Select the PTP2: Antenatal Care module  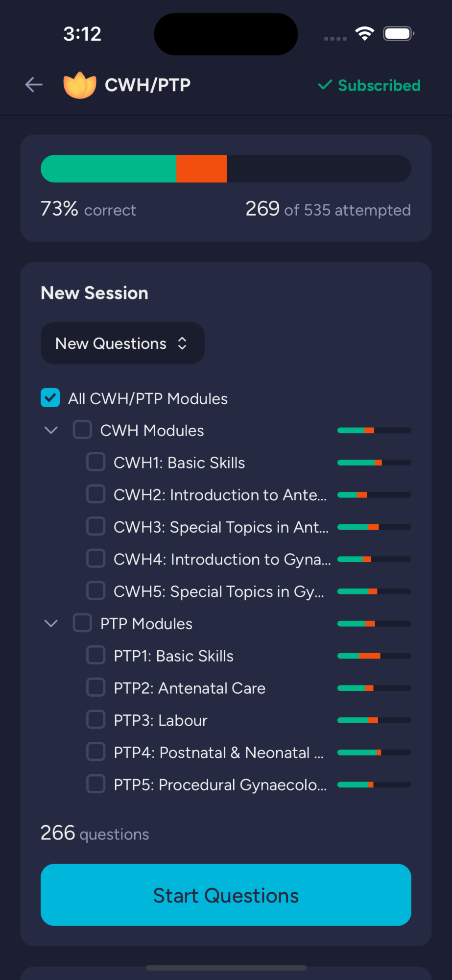190,688
